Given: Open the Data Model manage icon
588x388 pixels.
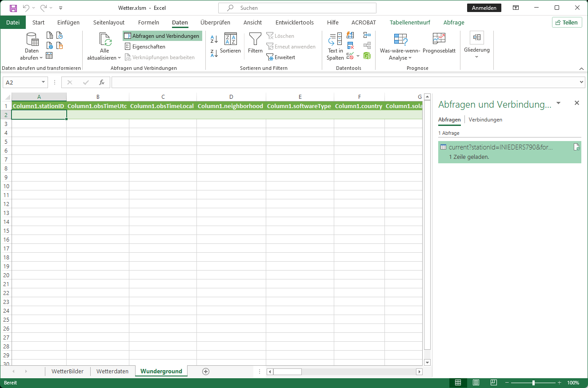Looking at the screenshot, I should pyautogui.click(x=367, y=56).
